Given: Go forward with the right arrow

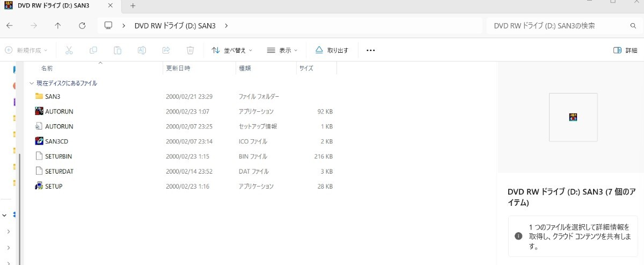Looking at the screenshot, I should pyautogui.click(x=34, y=25).
